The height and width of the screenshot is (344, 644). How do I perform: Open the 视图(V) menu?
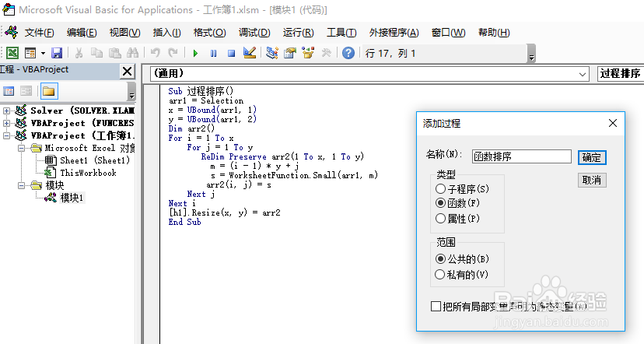[125, 33]
